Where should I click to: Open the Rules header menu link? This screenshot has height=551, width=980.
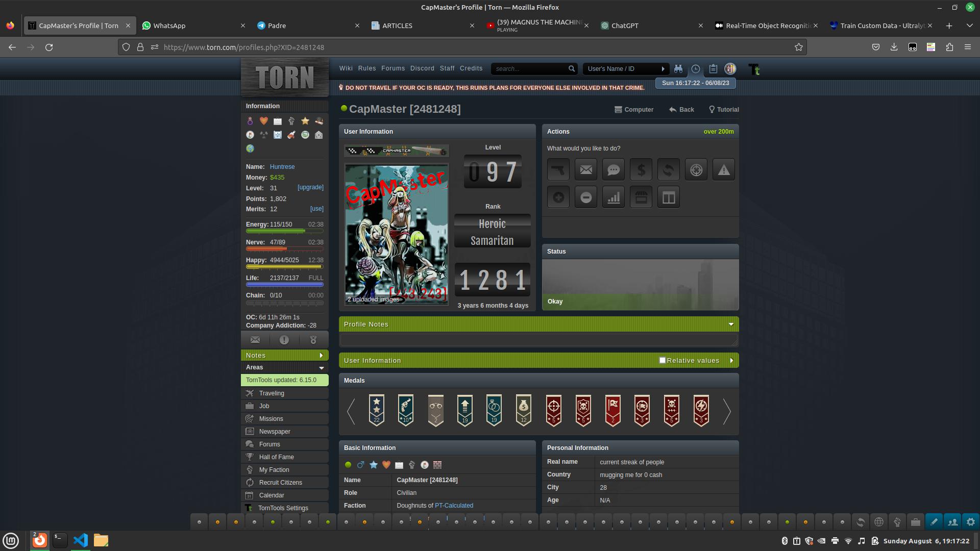click(366, 68)
